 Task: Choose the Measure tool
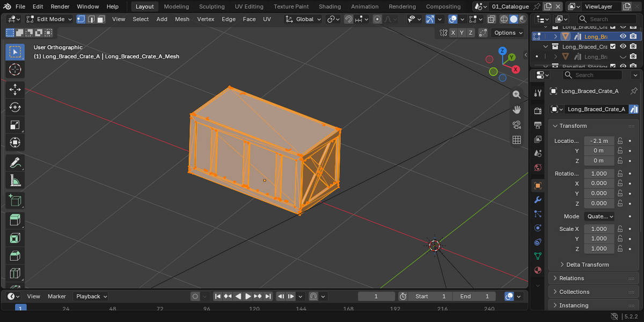click(x=15, y=180)
